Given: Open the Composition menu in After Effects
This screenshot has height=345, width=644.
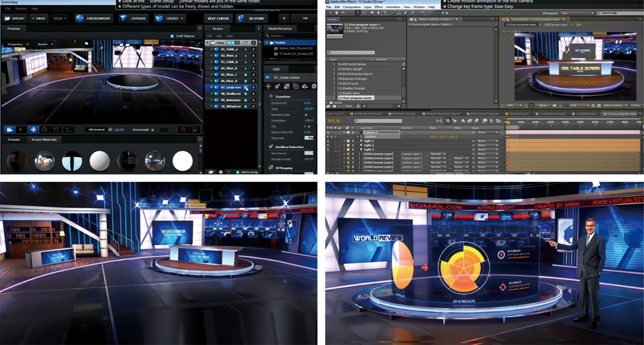Looking at the screenshot, I should (x=352, y=7).
